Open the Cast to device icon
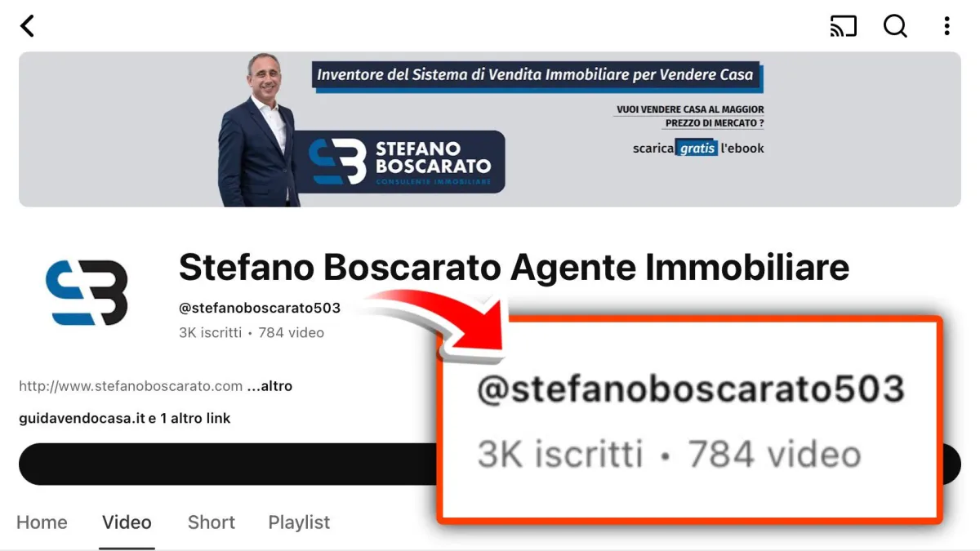 843,26
